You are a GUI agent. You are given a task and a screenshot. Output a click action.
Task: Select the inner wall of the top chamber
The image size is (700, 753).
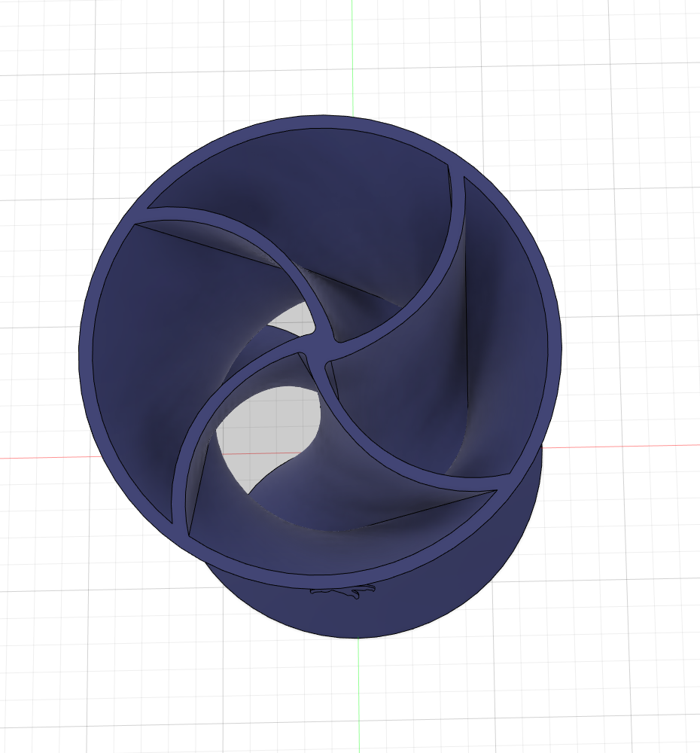316,173
